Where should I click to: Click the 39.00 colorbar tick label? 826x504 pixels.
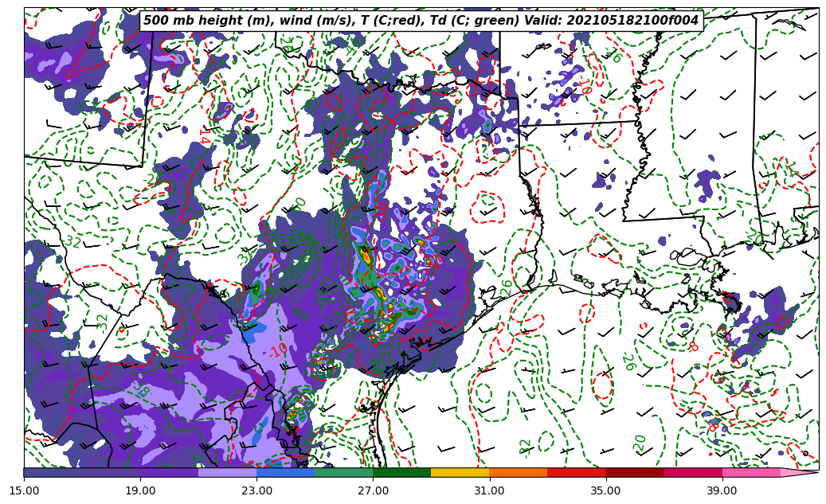722,490
